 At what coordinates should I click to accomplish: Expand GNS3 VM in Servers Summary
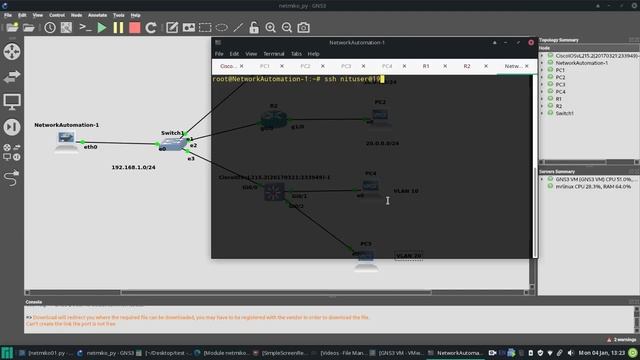(542, 179)
